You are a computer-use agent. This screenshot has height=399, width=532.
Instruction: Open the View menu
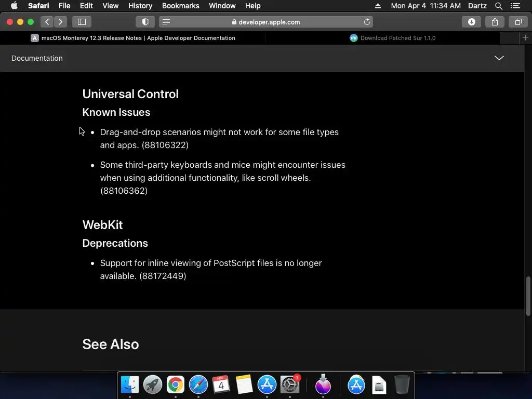[x=111, y=6]
